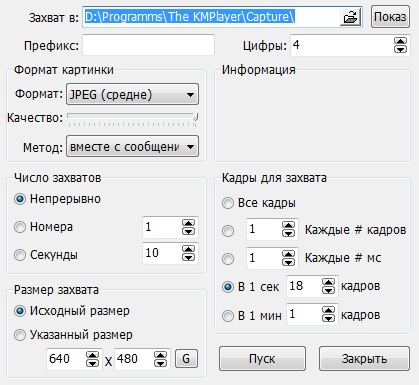Decrease the 480 height value
Image resolution: width=419 pixels, height=385 pixels.
pyautogui.click(x=160, y=363)
